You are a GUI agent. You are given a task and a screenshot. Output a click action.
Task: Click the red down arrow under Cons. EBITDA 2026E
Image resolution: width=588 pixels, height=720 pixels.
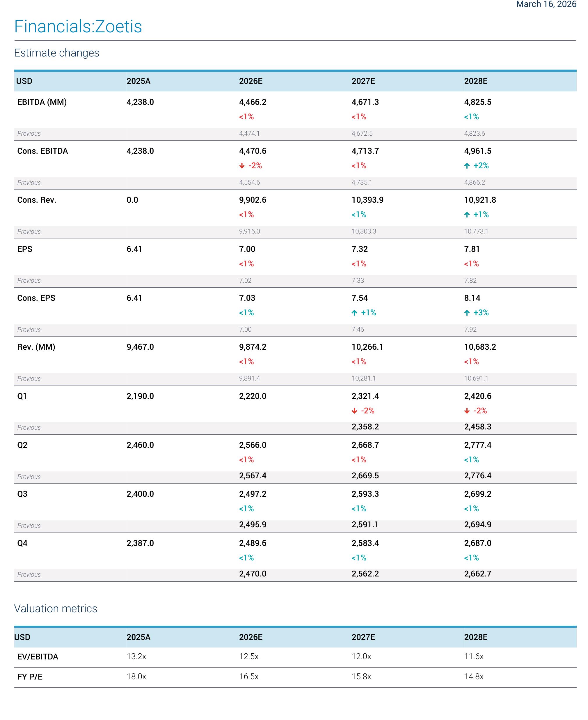(242, 166)
